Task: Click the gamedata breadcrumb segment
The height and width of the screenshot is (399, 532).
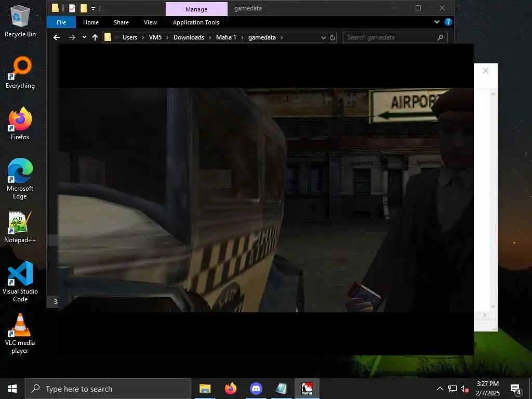Action: click(262, 37)
